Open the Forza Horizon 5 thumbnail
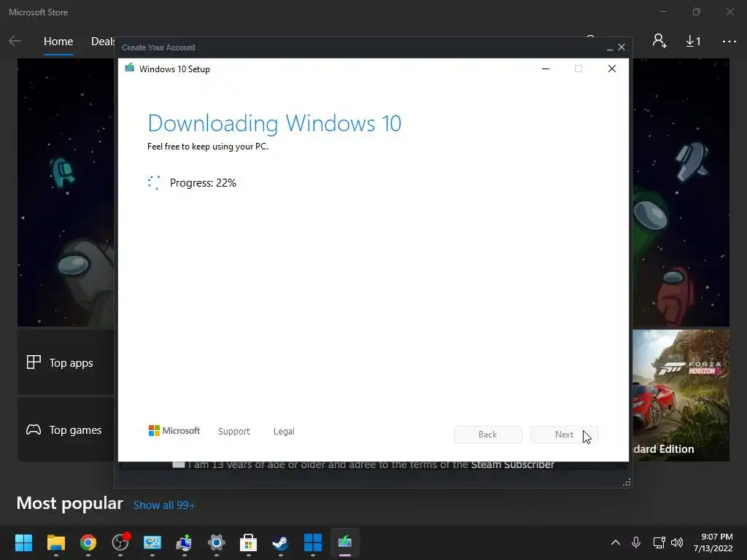 pos(681,395)
